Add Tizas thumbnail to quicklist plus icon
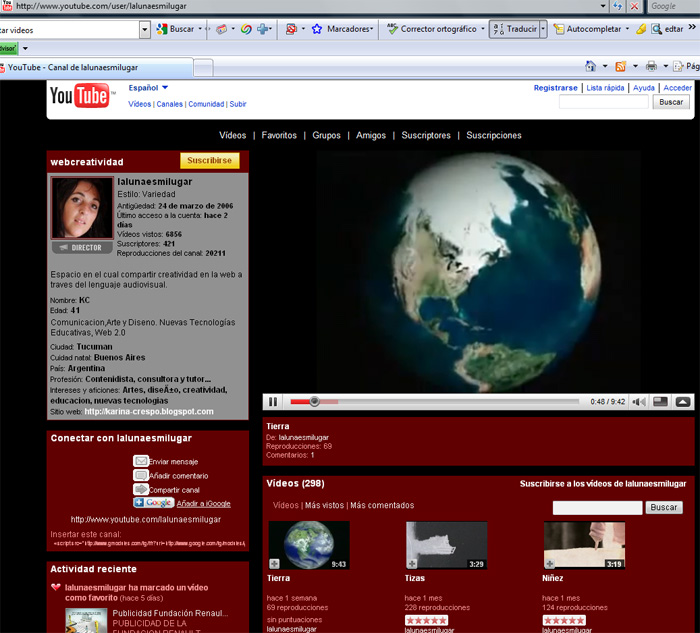Viewport: 700px width, 633px height. point(412,564)
